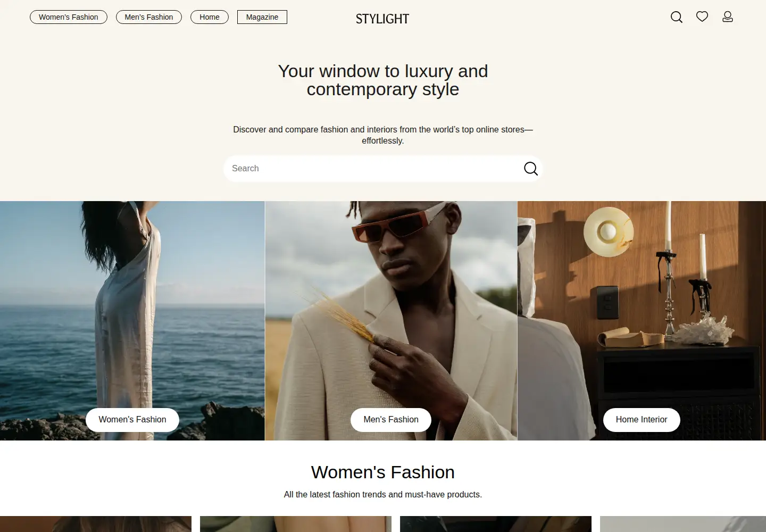Open the woman-by-the-sea category image
Image resolution: width=766 pixels, height=532 pixels.
coord(132,321)
